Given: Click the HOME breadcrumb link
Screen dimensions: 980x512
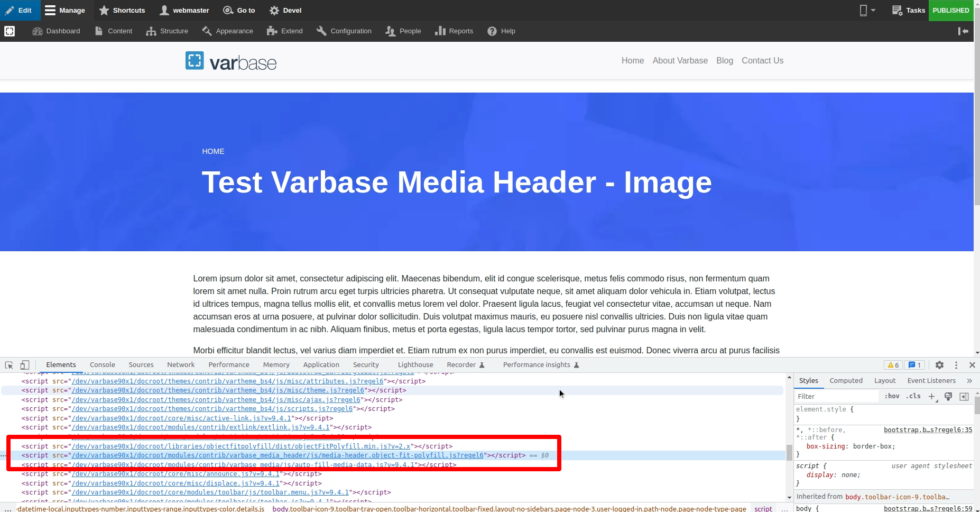Looking at the screenshot, I should [213, 151].
